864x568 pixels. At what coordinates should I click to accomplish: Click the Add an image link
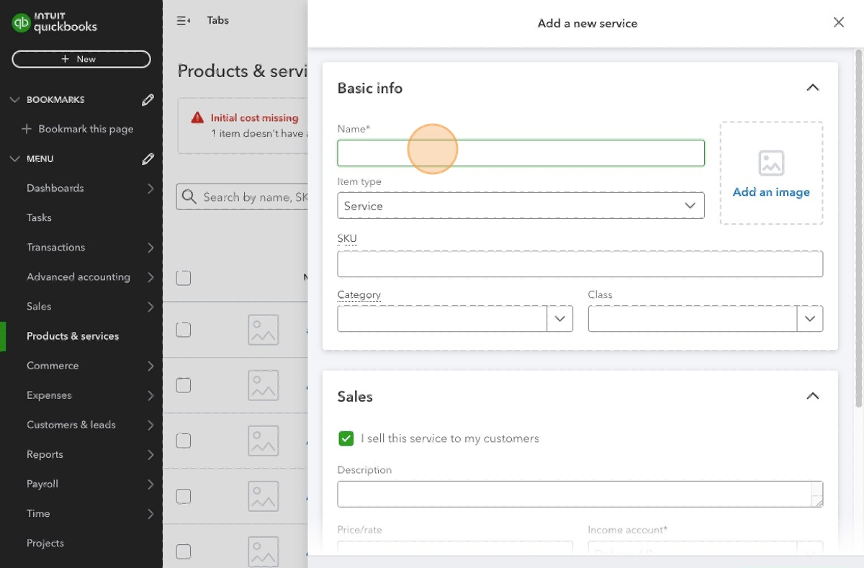pyautogui.click(x=771, y=192)
